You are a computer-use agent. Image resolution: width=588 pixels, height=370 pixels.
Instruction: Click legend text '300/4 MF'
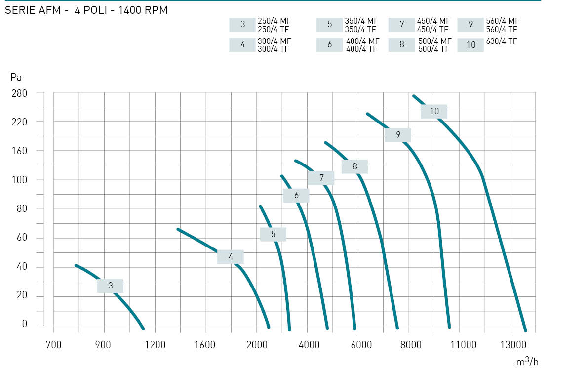coord(274,41)
